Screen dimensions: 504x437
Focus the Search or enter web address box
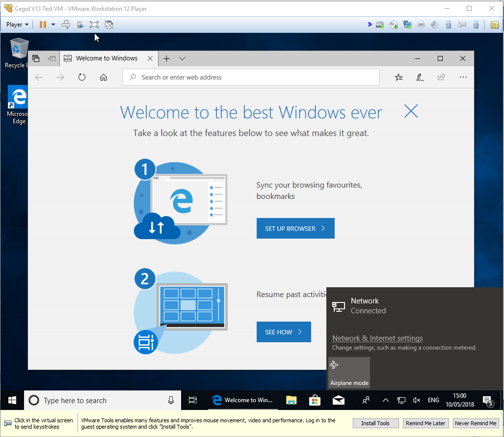tap(251, 77)
